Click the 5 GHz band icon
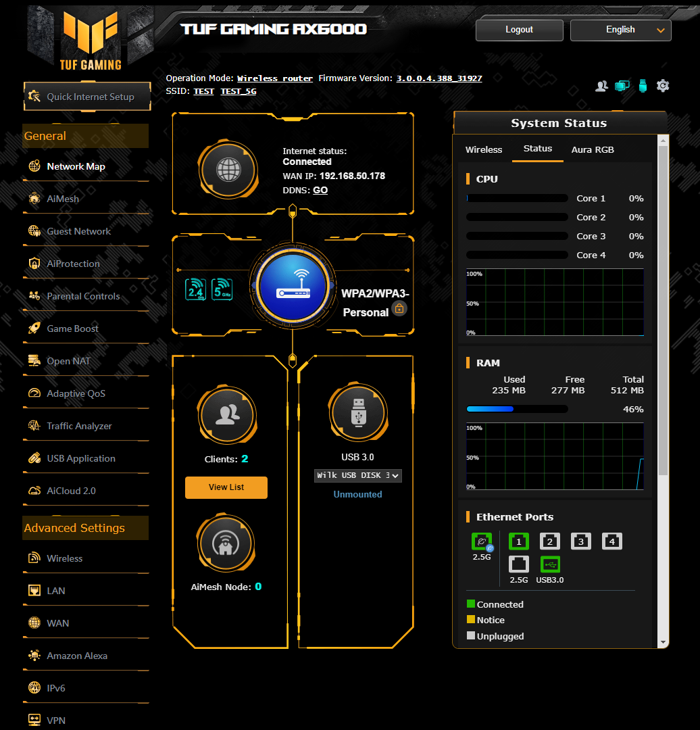Image resolution: width=700 pixels, height=730 pixels. [x=222, y=289]
